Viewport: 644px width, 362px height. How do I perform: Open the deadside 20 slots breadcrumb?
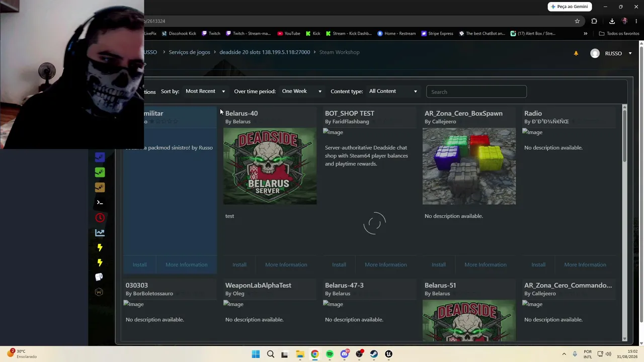click(265, 52)
